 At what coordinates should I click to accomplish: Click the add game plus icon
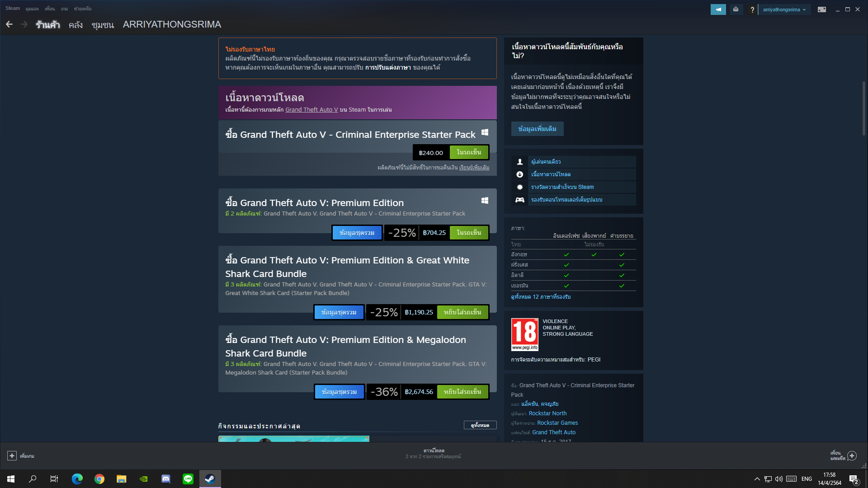(12, 456)
